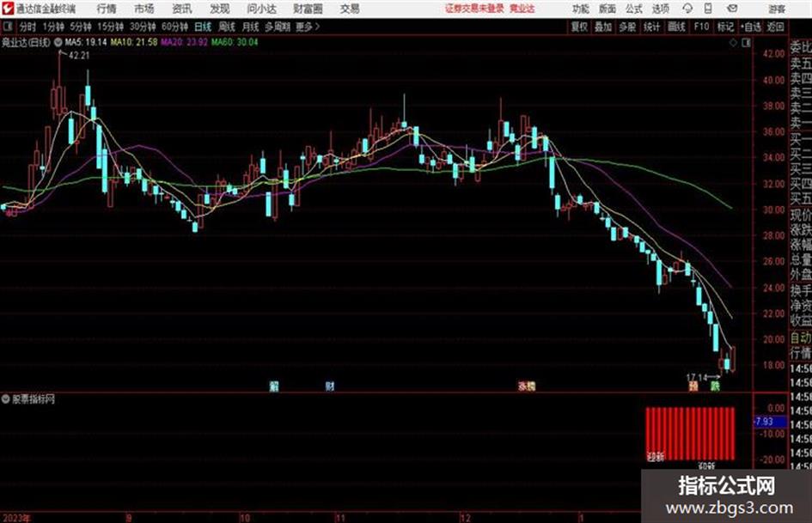Switch to the 15分钟 period tab
This screenshot has height=523, width=812.
[x=110, y=27]
